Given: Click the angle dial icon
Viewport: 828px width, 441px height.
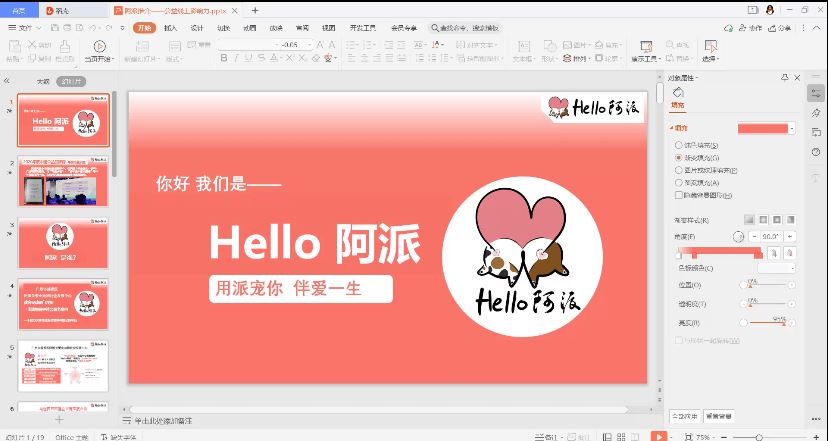Looking at the screenshot, I should [739, 237].
